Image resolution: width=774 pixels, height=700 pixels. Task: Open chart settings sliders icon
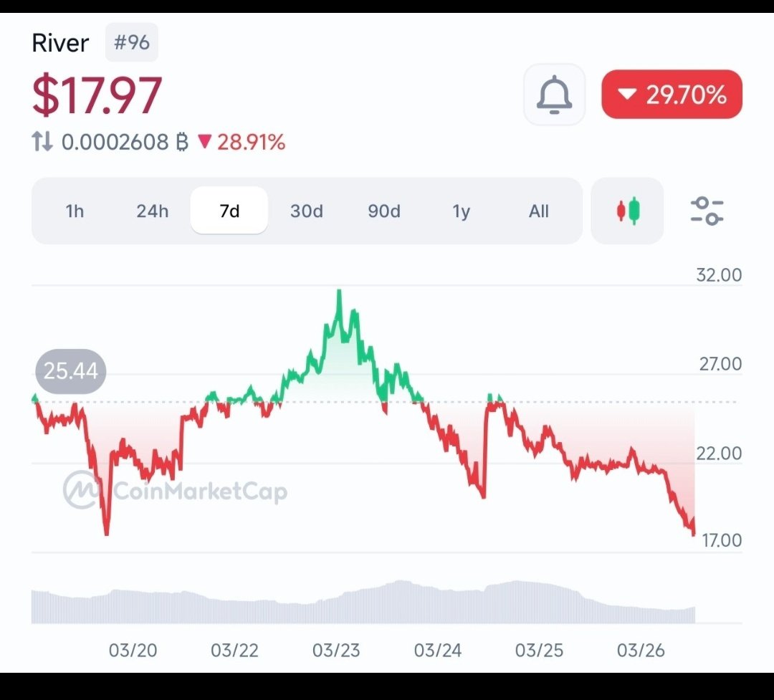[x=707, y=211]
